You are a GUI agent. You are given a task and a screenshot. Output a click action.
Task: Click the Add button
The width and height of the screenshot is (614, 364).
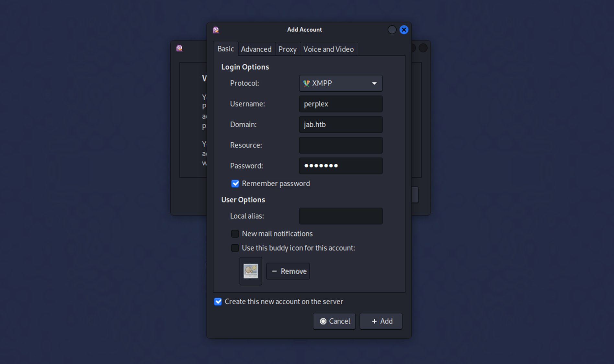pos(381,321)
